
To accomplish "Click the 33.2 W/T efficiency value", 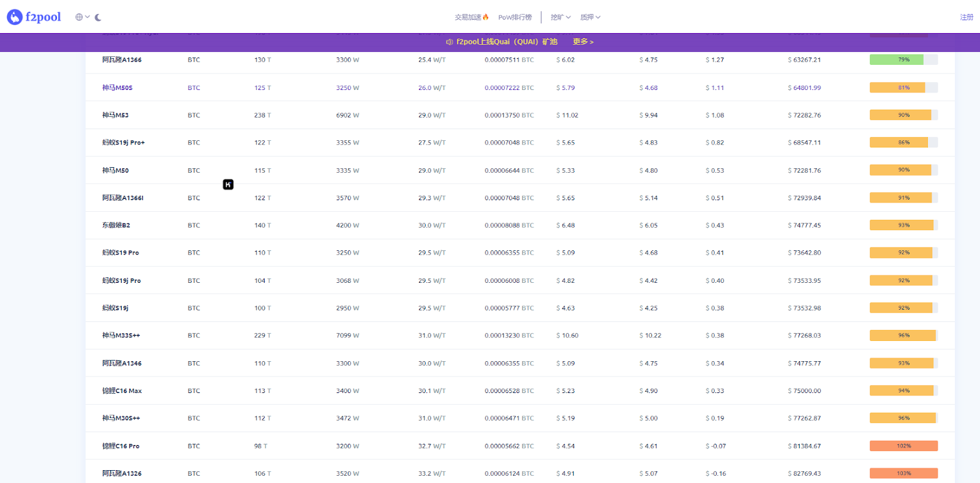I will (432, 473).
